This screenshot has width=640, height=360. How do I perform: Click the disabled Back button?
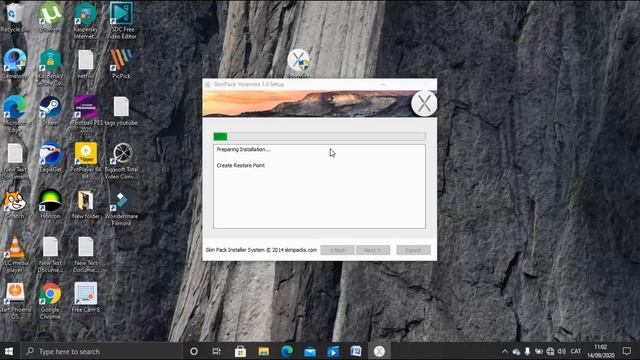[337, 250]
